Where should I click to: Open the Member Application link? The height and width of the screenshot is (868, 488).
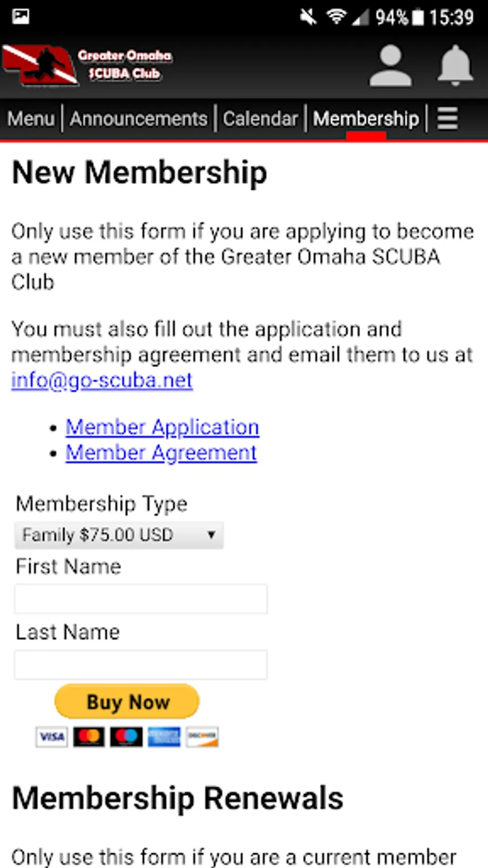pos(163,427)
